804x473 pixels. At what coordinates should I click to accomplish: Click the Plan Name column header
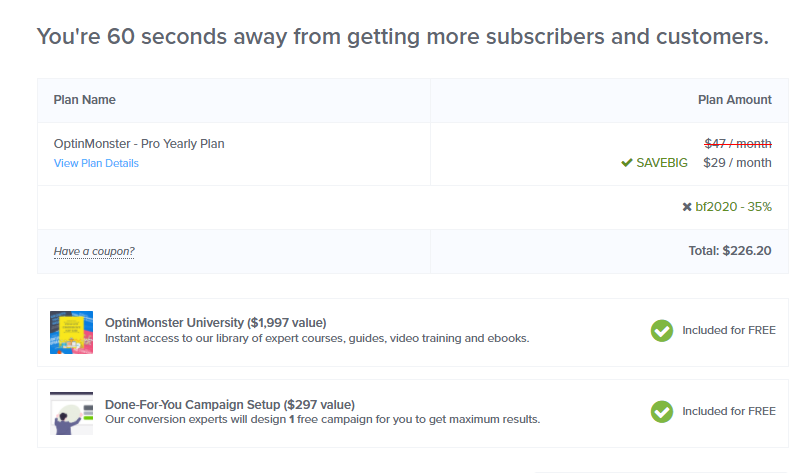coord(84,100)
